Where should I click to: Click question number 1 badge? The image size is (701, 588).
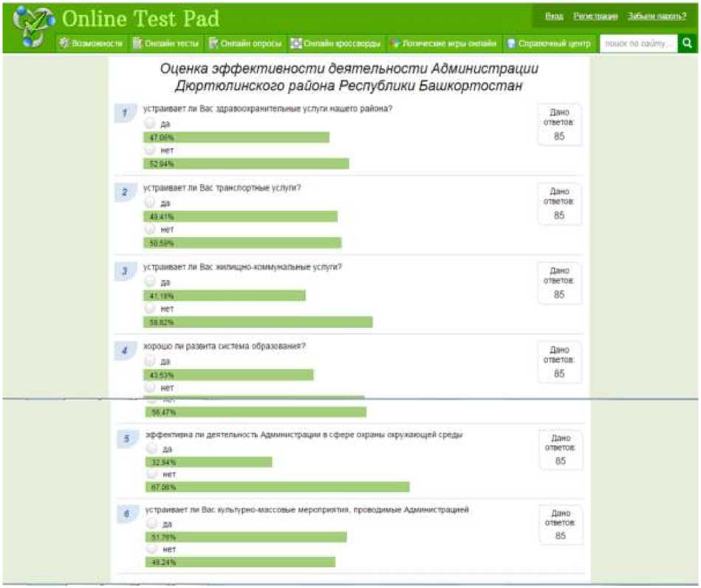125,113
